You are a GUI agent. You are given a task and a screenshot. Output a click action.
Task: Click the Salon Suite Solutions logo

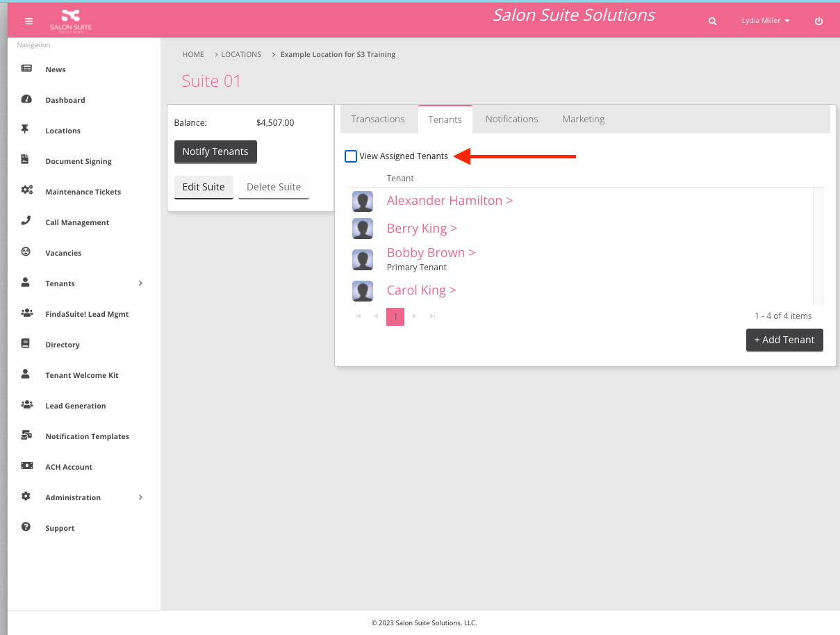[x=70, y=20]
